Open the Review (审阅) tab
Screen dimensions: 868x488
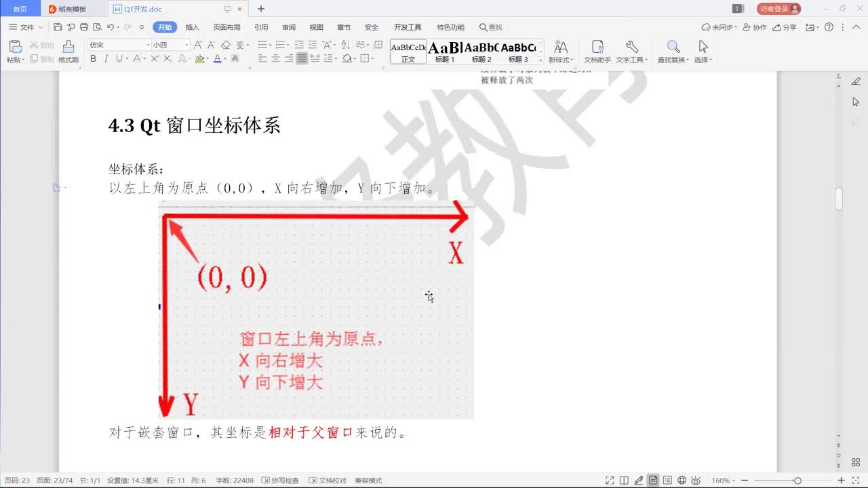(x=289, y=27)
